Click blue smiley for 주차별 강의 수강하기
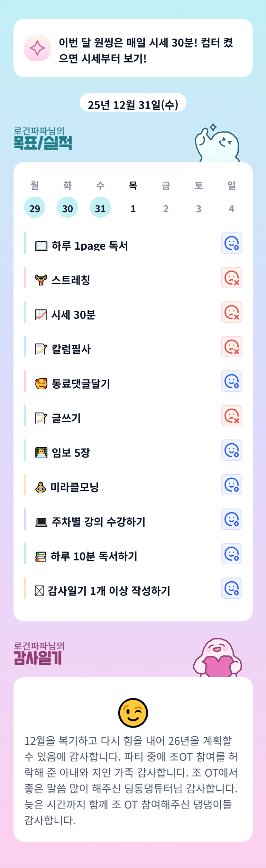 coord(231,519)
